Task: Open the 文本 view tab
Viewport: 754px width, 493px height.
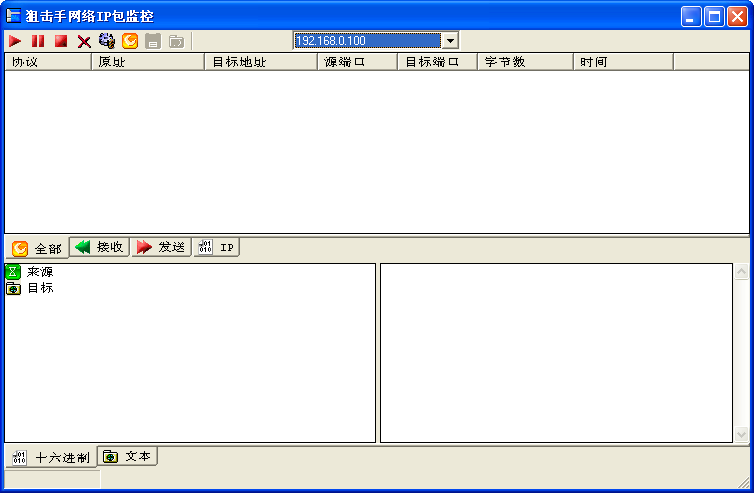Action: [128, 456]
